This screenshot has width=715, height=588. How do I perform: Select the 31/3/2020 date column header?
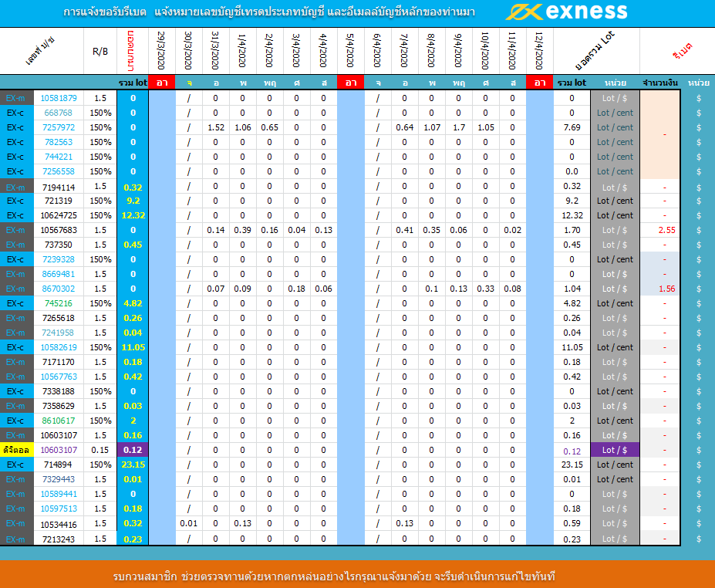pos(215,51)
